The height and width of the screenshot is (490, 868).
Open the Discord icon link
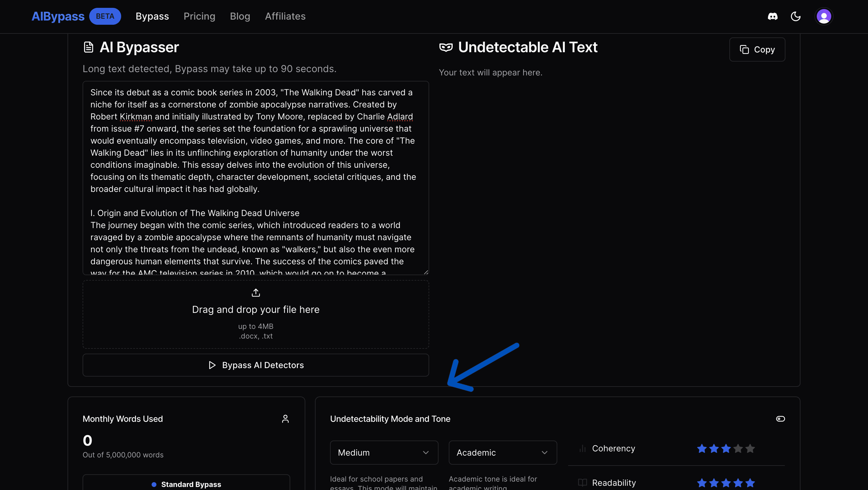pyautogui.click(x=772, y=16)
